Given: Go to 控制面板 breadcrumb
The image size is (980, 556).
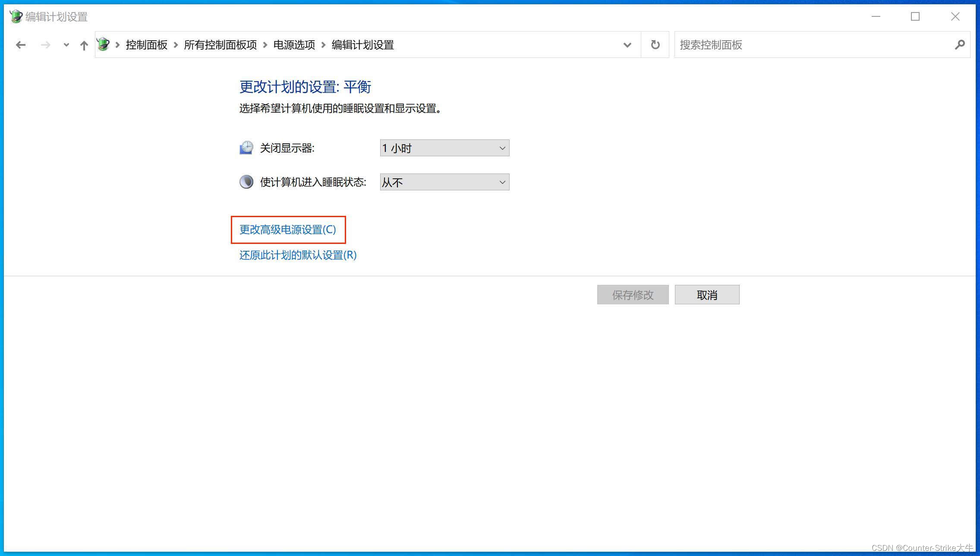Looking at the screenshot, I should point(146,45).
